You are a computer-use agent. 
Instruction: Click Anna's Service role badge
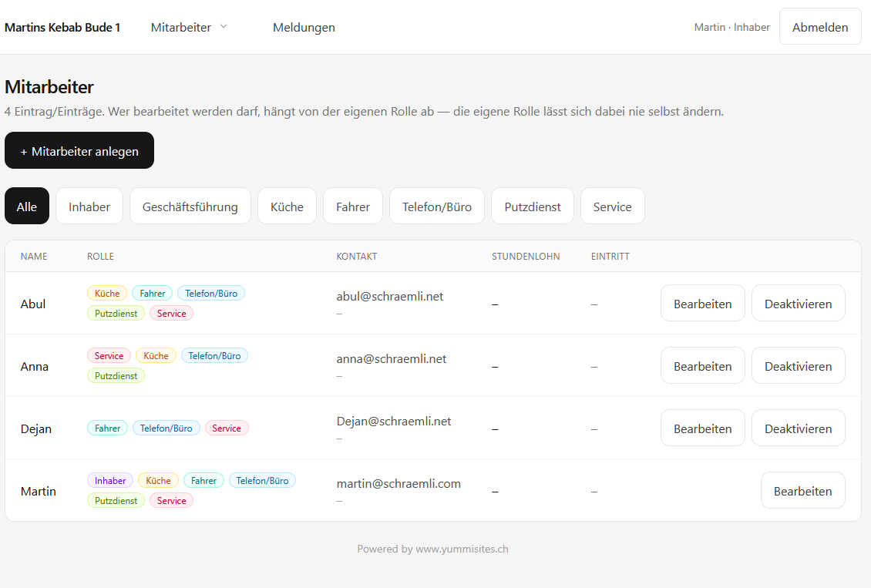pyautogui.click(x=109, y=355)
